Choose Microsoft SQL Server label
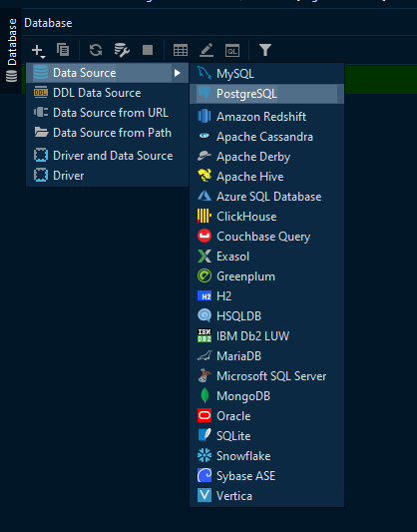 coord(271,376)
